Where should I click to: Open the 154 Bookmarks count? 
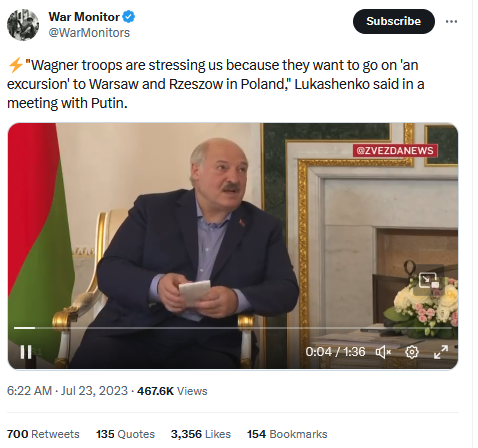point(287,434)
